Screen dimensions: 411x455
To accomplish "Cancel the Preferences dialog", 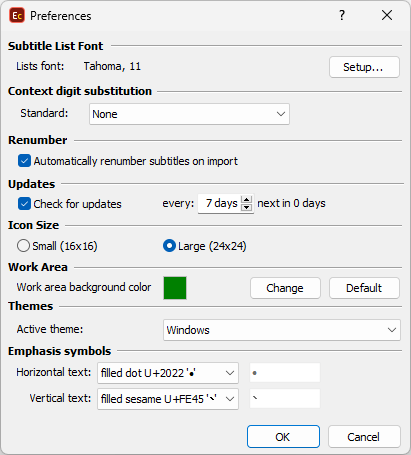I will click(364, 437).
